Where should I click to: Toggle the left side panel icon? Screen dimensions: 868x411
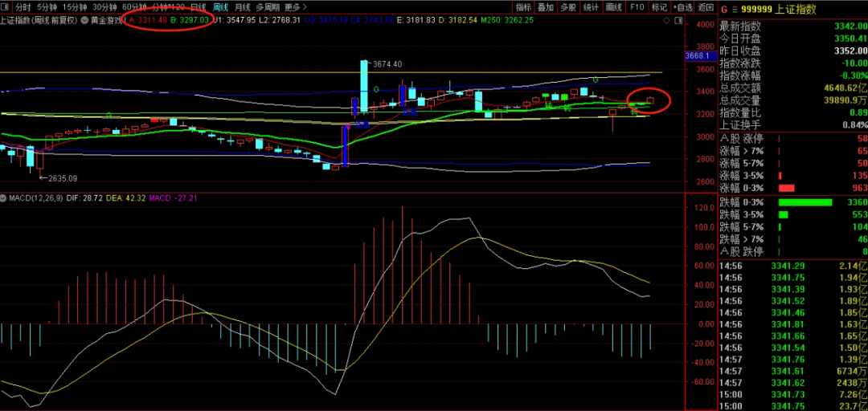[6, 8]
